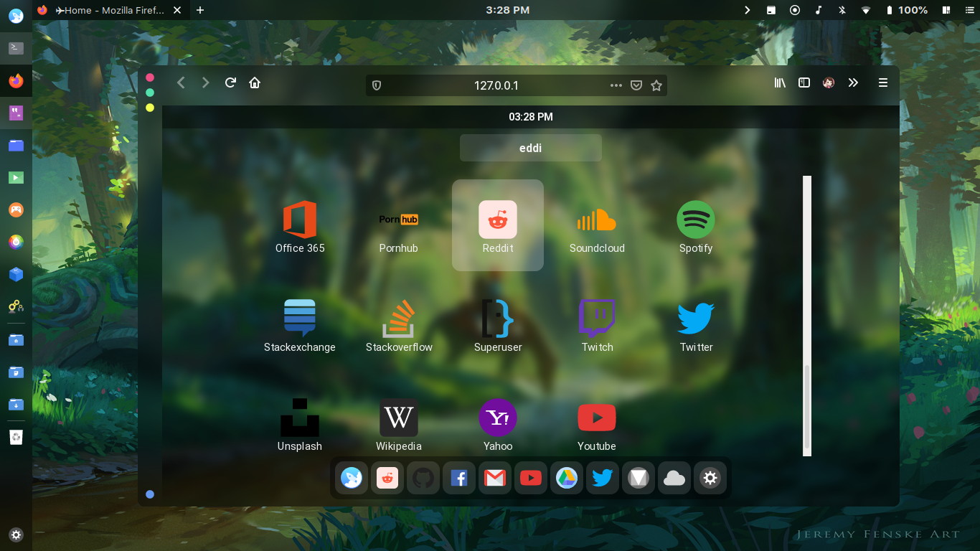Go to the Firefox home page
This screenshot has width=980, height=551.
255,83
